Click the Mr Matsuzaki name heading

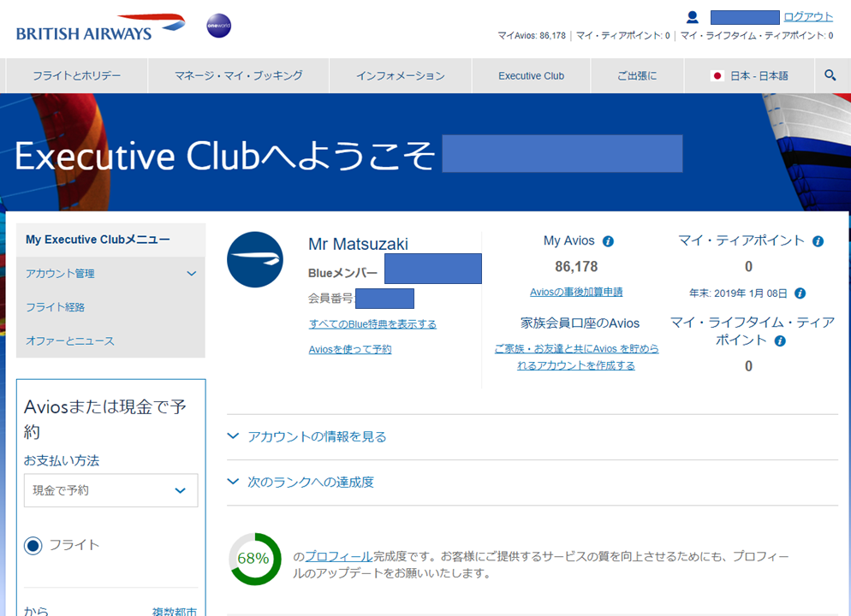pos(358,244)
